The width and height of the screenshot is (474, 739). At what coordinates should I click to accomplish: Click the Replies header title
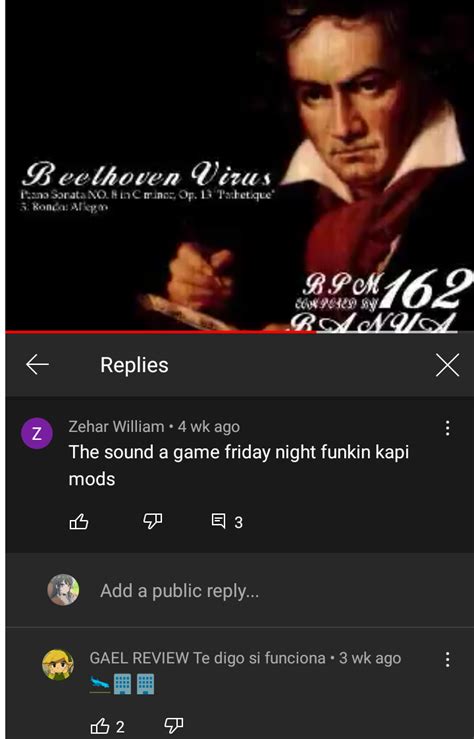point(134,365)
